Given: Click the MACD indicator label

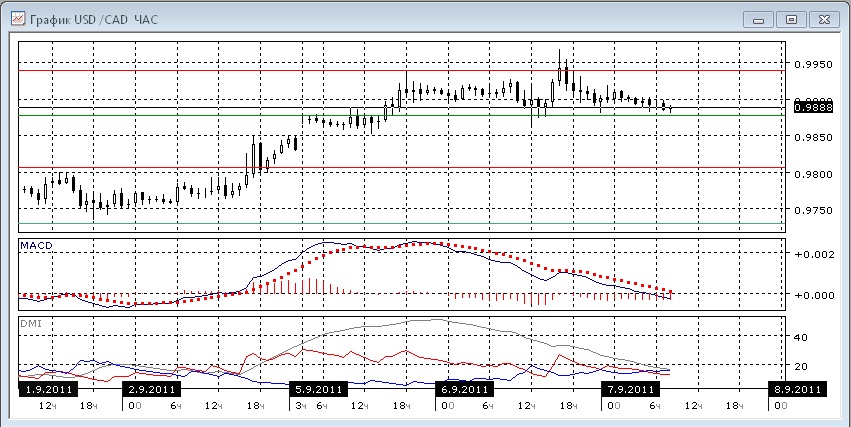Looking at the screenshot, I should (35, 246).
